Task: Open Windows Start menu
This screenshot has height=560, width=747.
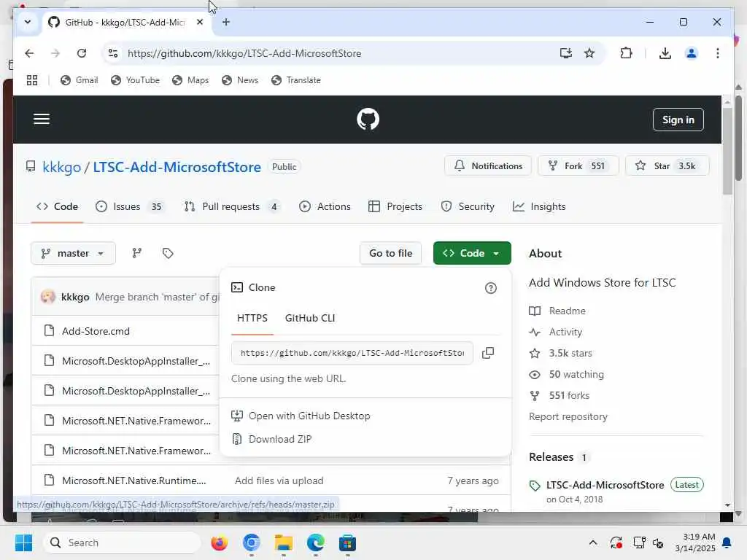Action: [x=23, y=542]
